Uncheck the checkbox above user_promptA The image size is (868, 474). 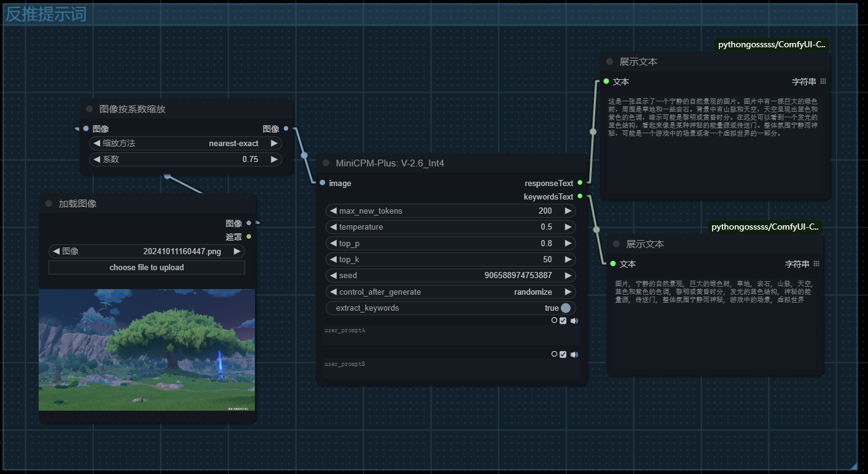coord(563,321)
